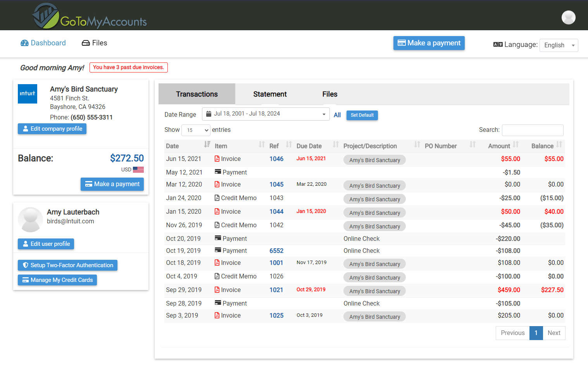Viewport: 588px width, 387px height.
Task: Open the Show entries count dropdown
Action: (x=196, y=130)
